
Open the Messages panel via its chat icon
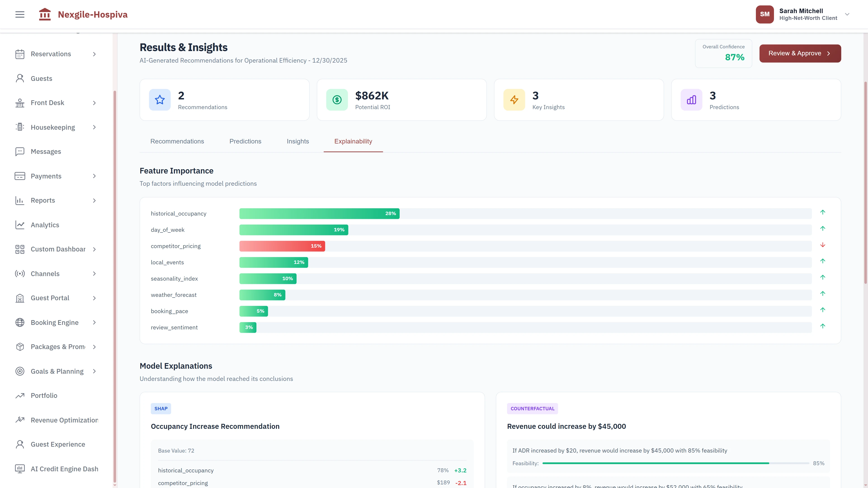click(19, 152)
